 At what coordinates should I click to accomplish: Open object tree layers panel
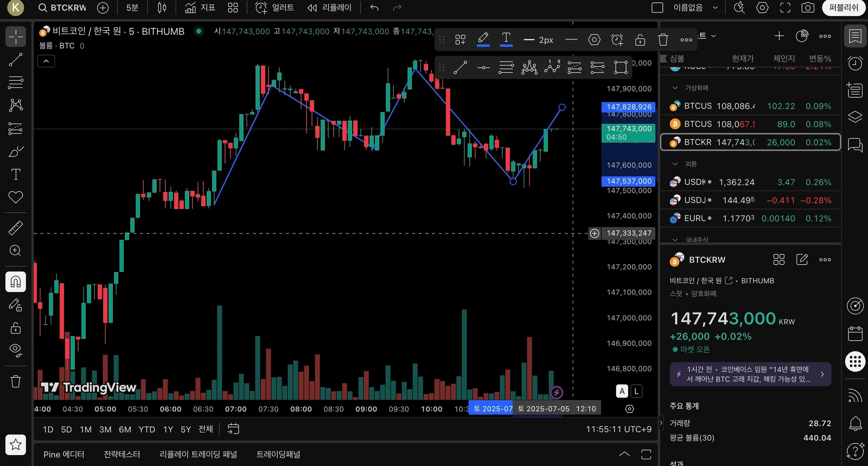855,117
